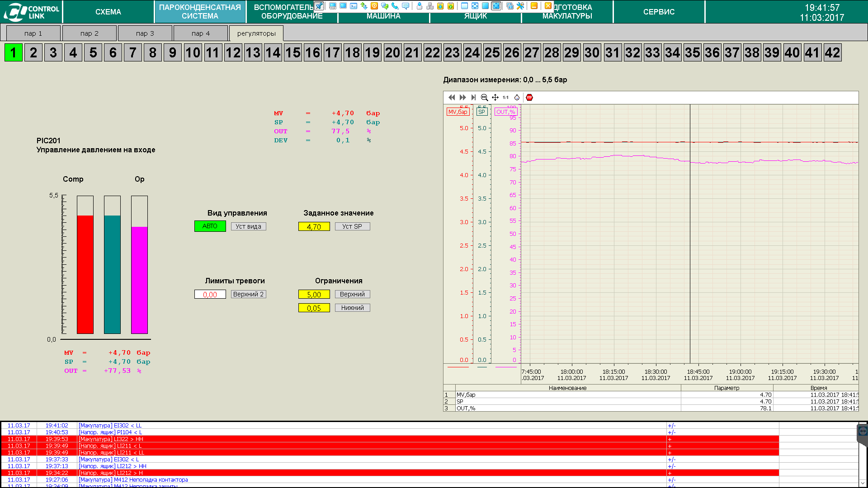This screenshot has width=868, height=488.
Task: Click the ABCD keys icon in remote toolbar
Action: [x=430, y=6]
